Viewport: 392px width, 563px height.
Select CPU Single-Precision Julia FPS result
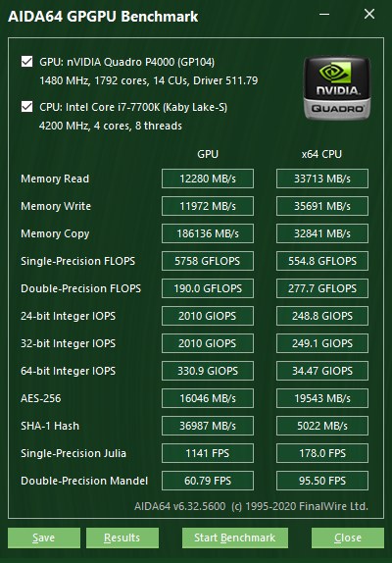pyautogui.click(x=322, y=453)
